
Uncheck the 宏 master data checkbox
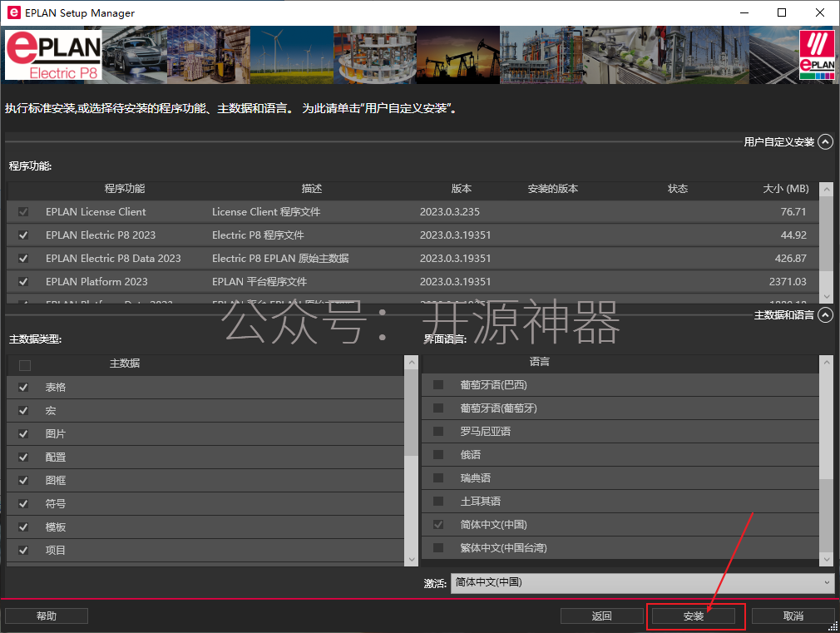pos(23,411)
